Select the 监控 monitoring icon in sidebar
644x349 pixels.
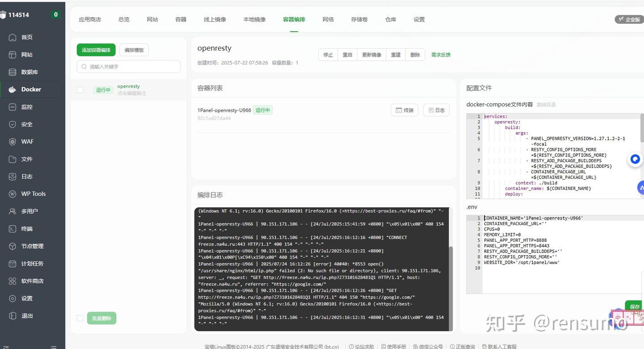(x=13, y=106)
